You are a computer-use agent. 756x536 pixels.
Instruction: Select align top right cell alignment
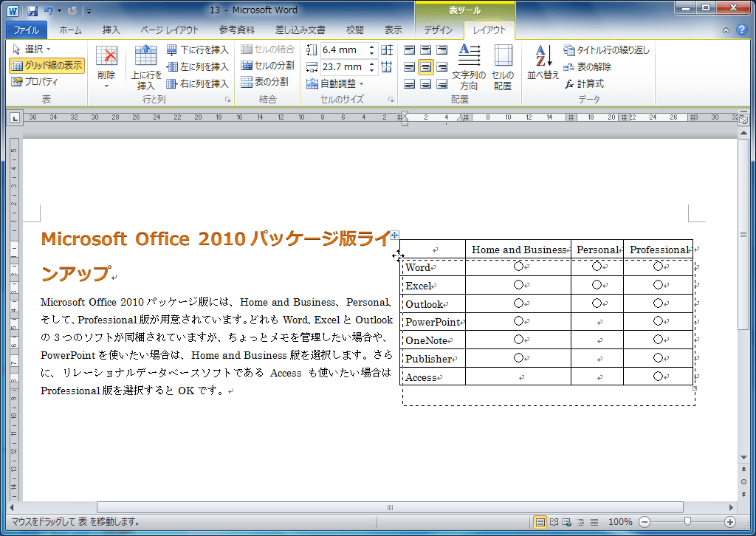pyautogui.click(x=441, y=49)
